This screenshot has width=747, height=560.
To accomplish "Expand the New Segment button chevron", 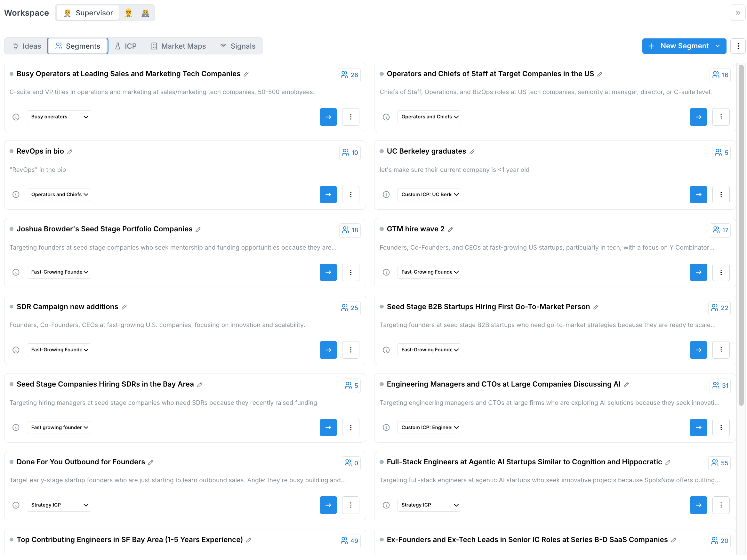I will [718, 46].
